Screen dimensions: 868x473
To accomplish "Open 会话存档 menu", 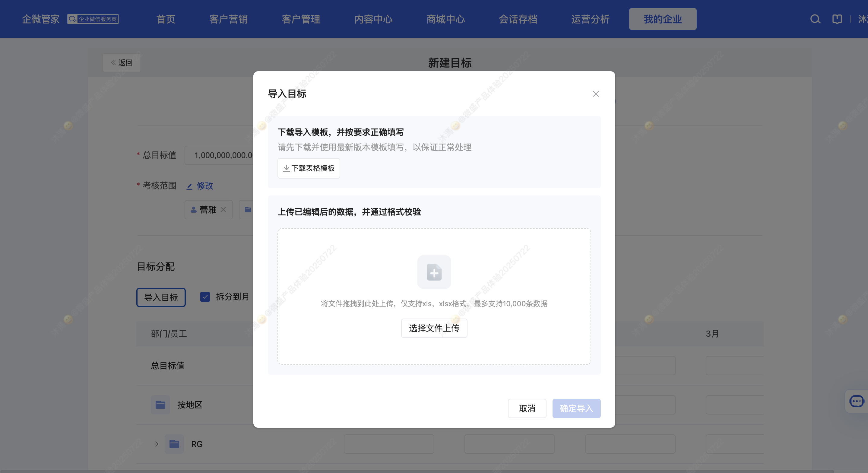I will click(518, 19).
